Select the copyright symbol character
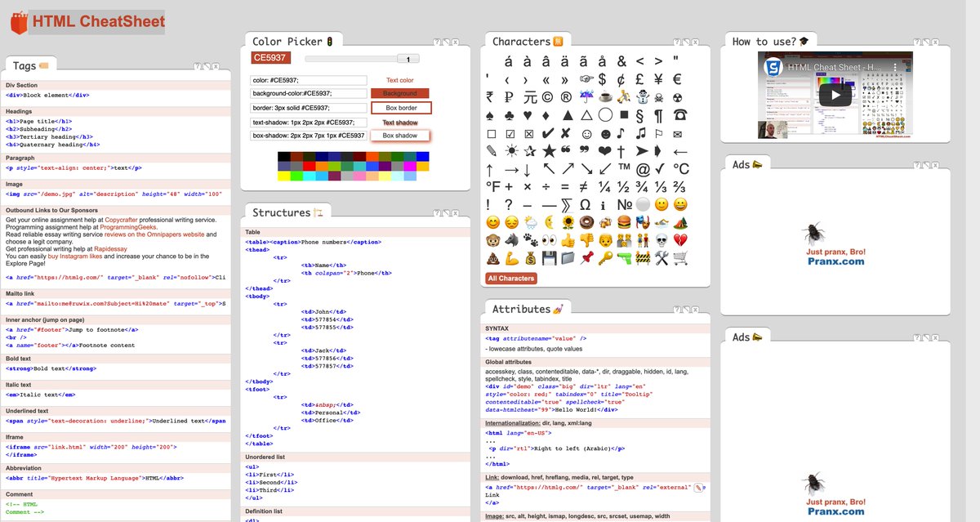Image resolution: width=980 pixels, height=522 pixels. [547, 96]
